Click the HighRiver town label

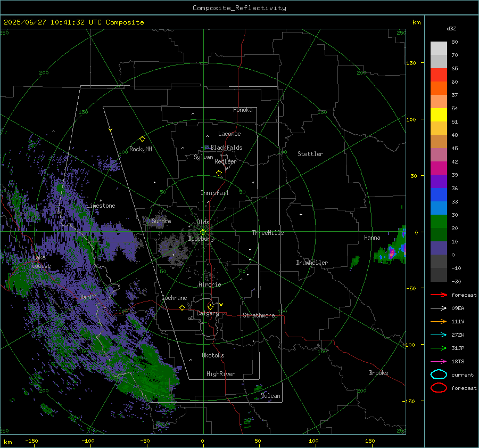(x=221, y=374)
